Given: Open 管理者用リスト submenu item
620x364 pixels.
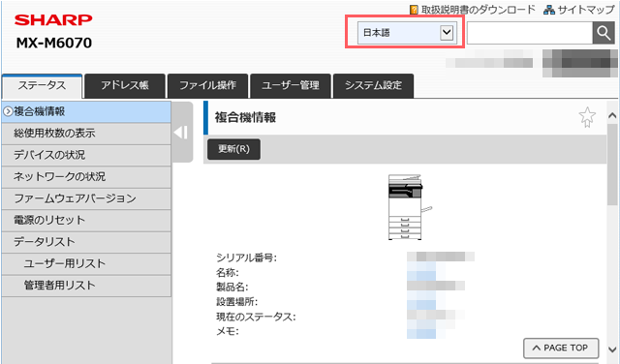Looking at the screenshot, I should pos(86,286).
